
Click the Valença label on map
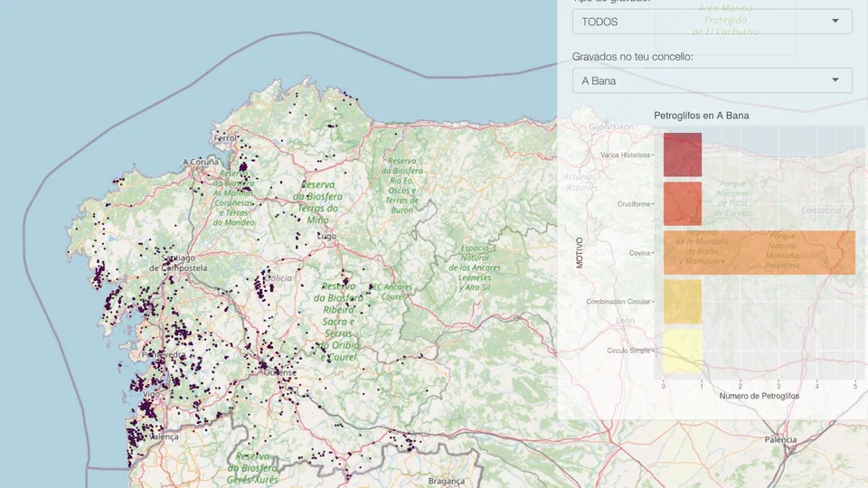tap(164, 436)
